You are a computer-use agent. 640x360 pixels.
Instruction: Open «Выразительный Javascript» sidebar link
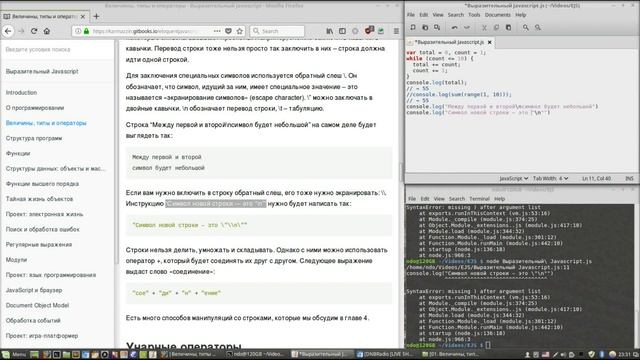(x=42, y=71)
